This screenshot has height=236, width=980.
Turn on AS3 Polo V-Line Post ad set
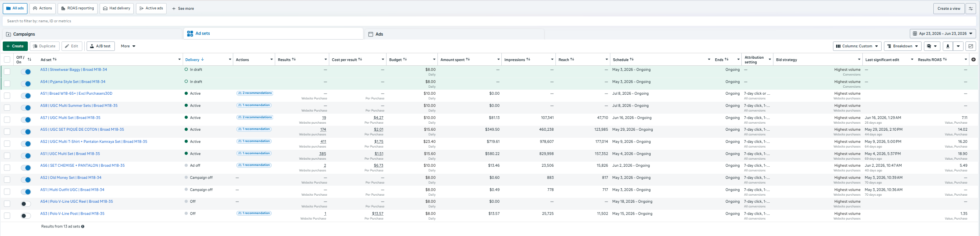coord(26,216)
